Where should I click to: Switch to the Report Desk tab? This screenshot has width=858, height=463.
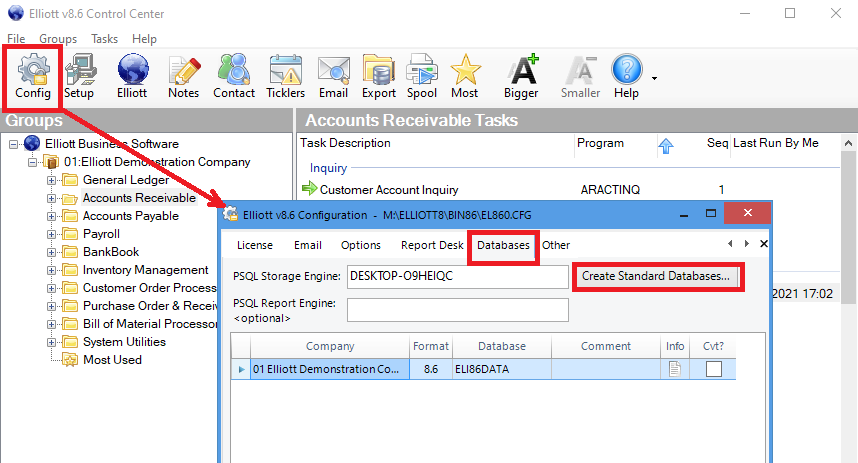(x=432, y=245)
